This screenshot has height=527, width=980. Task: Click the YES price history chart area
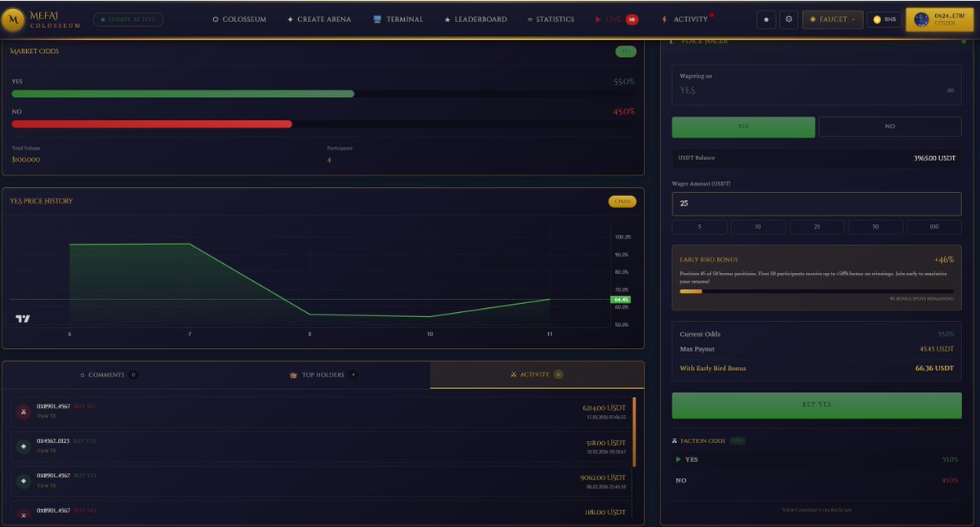tap(309, 274)
